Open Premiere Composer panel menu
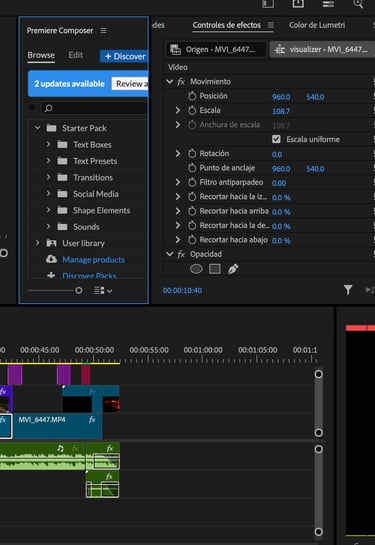This screenshot has height=545, width=375. tap(103, 31)
